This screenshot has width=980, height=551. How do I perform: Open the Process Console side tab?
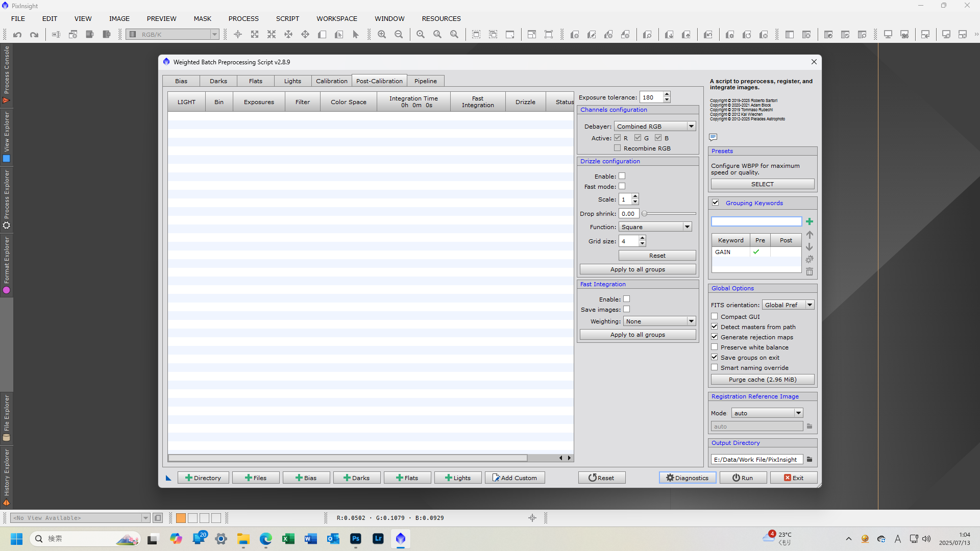[7, 74]
